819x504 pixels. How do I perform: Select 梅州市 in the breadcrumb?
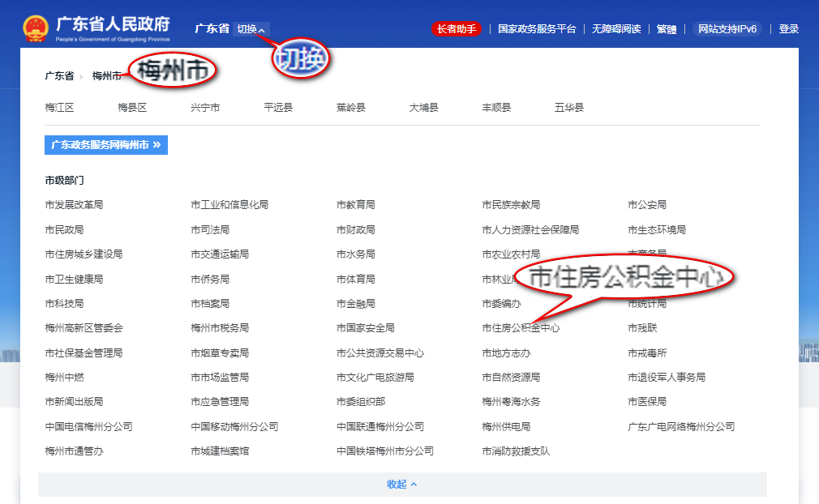pos(107,76)
